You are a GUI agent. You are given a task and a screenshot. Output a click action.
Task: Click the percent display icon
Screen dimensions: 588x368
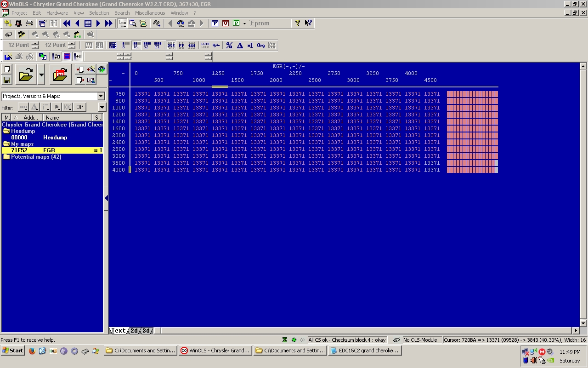pos(229,45)
